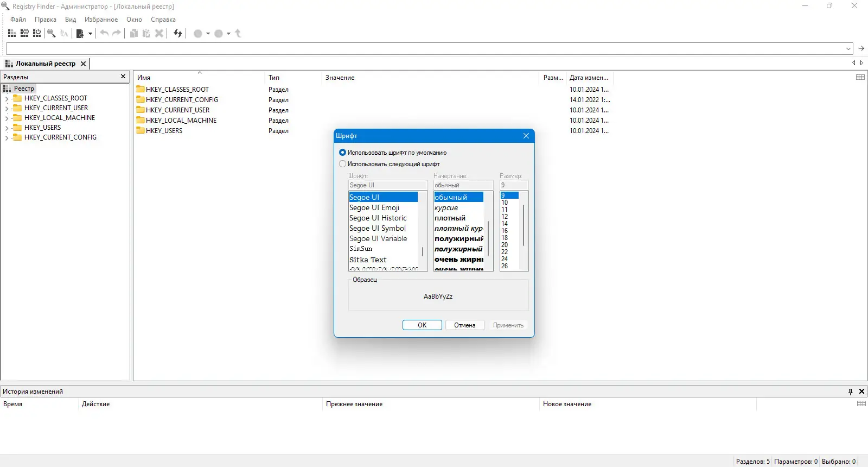Close the Разделы panel
The height and width of the screenshot is (467, 868).
coord(123,77)
